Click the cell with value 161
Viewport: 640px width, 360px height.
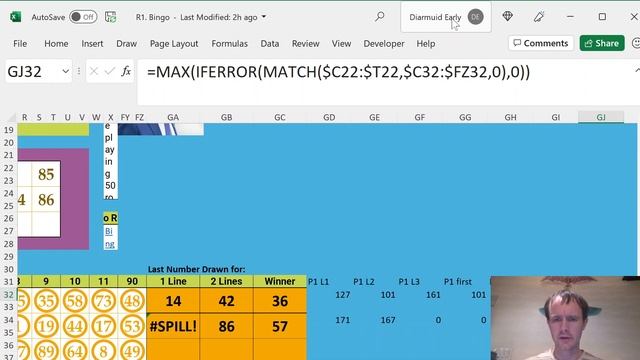[433, 295]
